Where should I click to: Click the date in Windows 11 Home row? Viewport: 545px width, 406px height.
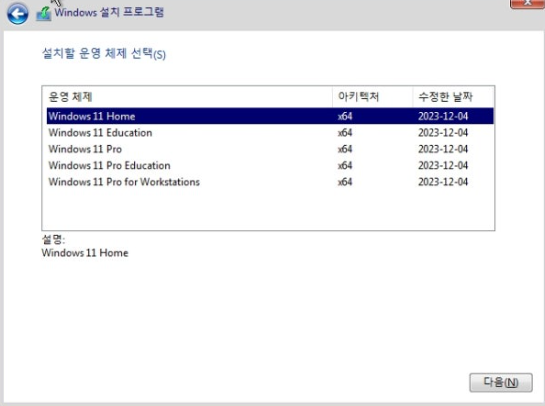pyautogui.click(x=443, y=116)
